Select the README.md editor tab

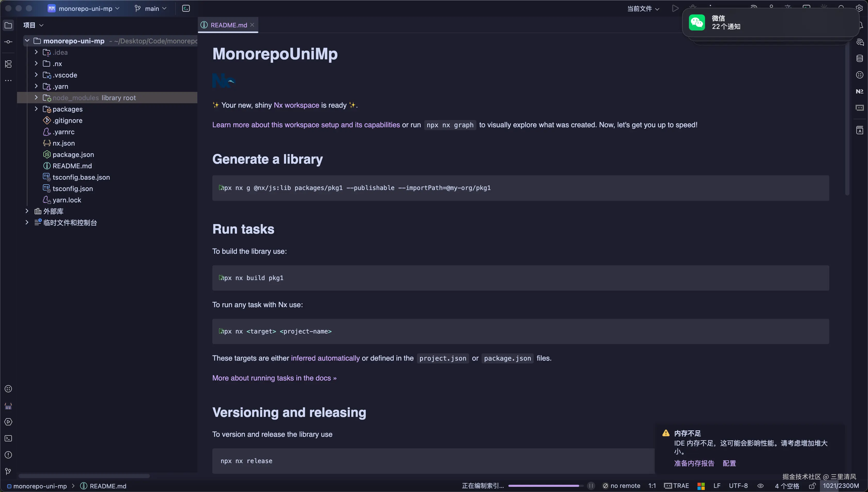click(x=229, y=25)
